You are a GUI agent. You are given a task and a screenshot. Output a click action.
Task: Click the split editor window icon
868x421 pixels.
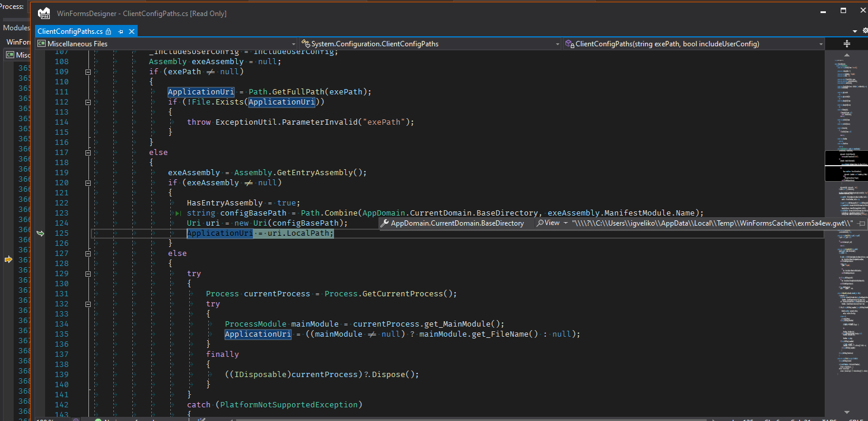coord(847,43)
